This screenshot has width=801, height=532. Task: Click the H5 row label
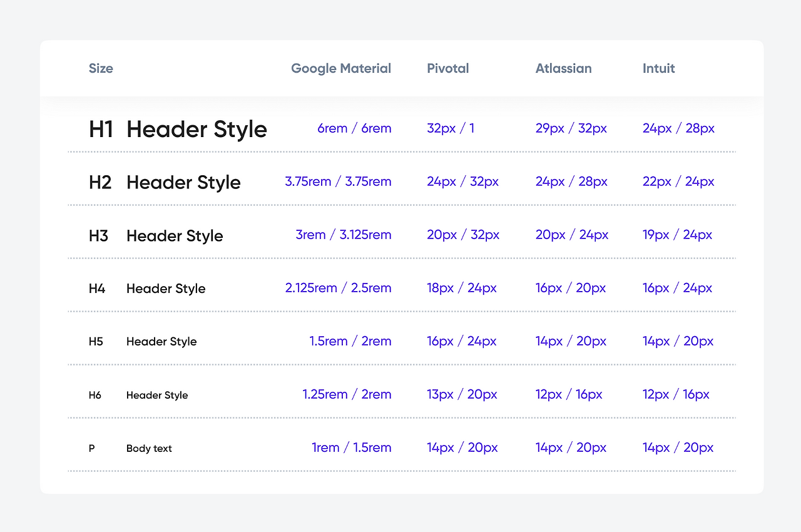click(96, 342)
